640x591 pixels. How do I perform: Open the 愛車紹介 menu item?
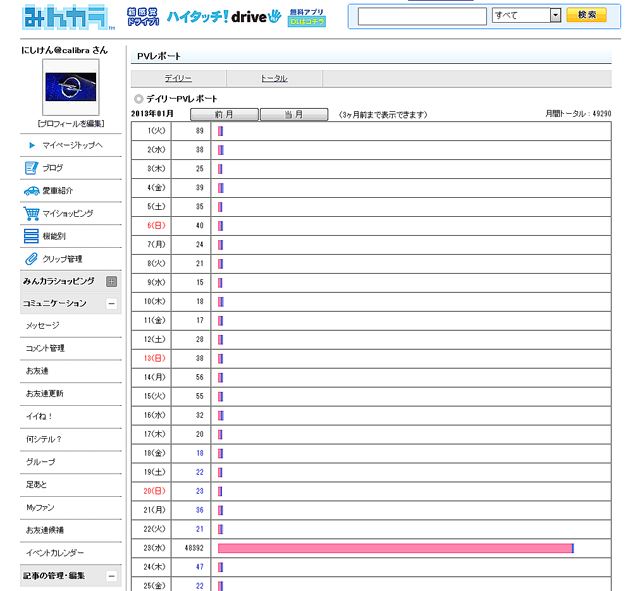coord(58,191)
